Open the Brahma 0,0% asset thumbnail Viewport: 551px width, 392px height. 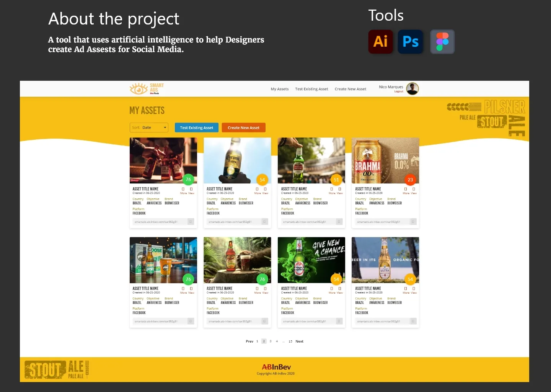[385, 161]
